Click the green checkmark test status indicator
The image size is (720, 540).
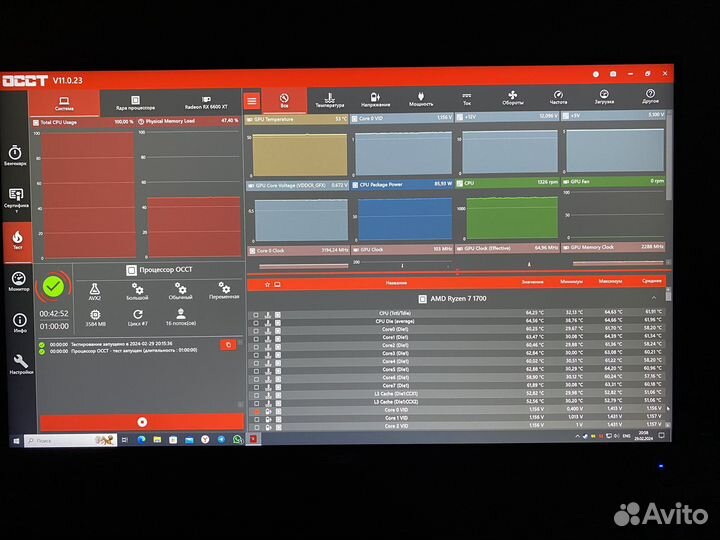click(53, 287)
